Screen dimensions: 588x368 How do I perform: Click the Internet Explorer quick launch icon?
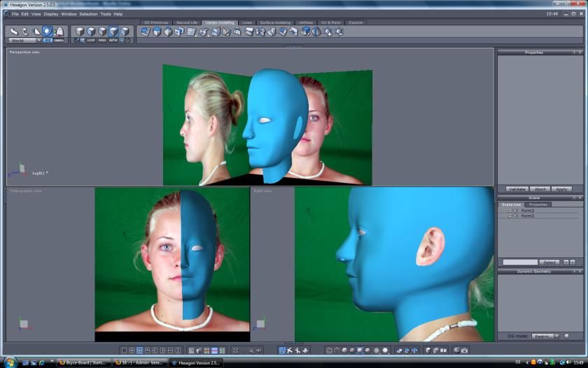(x=41, y=363)
